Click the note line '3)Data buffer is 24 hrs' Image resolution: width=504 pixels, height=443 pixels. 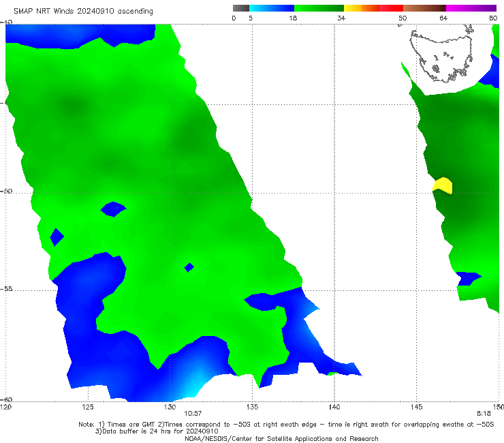coord(157,431)
